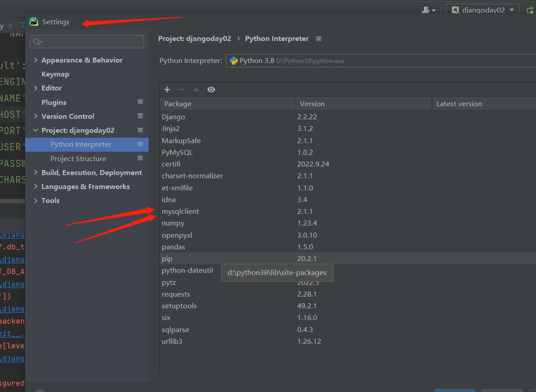
Task: Open the Keymap settings page
Action: click(55, 74)
